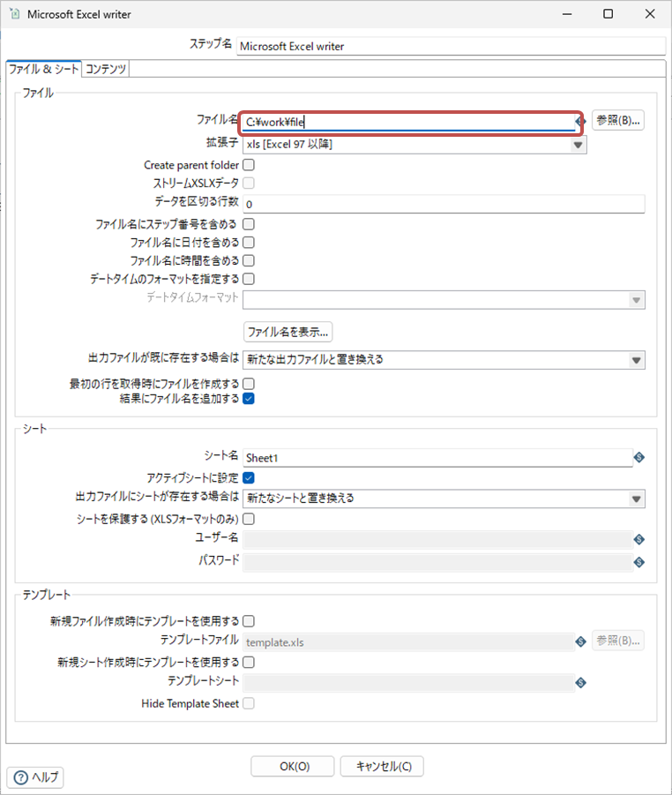
Task: Click the データを区切る行数 input field
Action: (x=444, y=204)
